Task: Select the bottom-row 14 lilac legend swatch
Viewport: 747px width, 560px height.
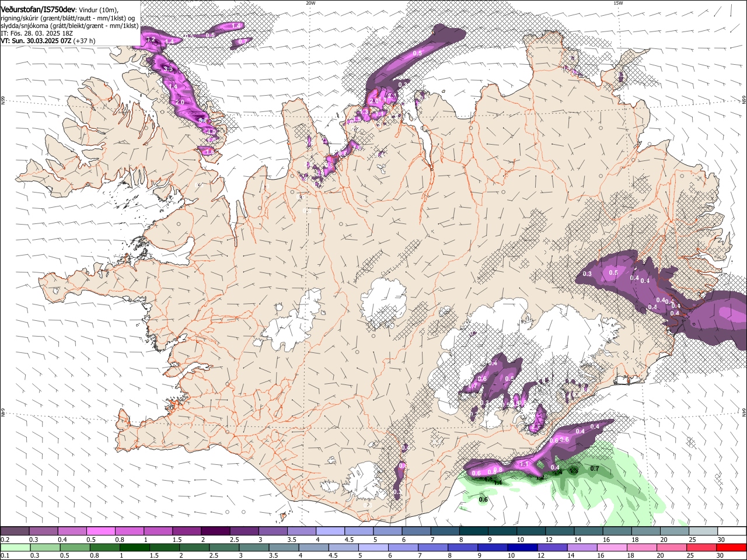Action: (582, 547)
